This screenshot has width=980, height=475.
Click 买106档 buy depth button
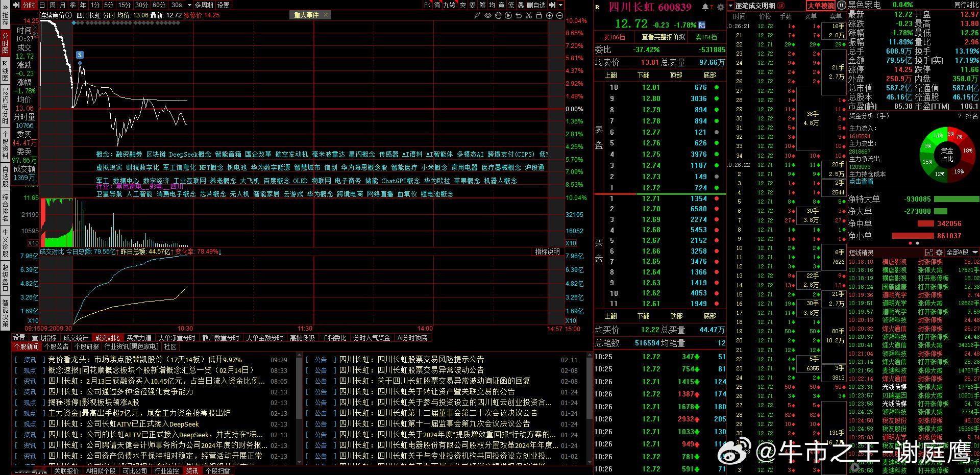pyautogui.click(x=614, y=37)
